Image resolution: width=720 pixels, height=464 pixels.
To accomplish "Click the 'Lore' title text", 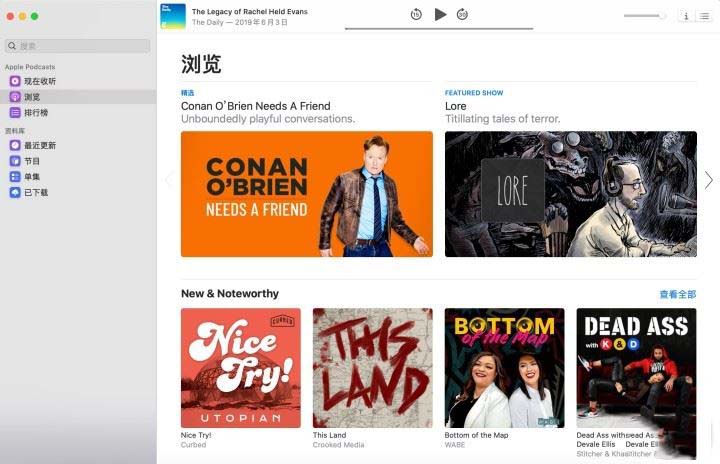I will (x=456, y=106).
